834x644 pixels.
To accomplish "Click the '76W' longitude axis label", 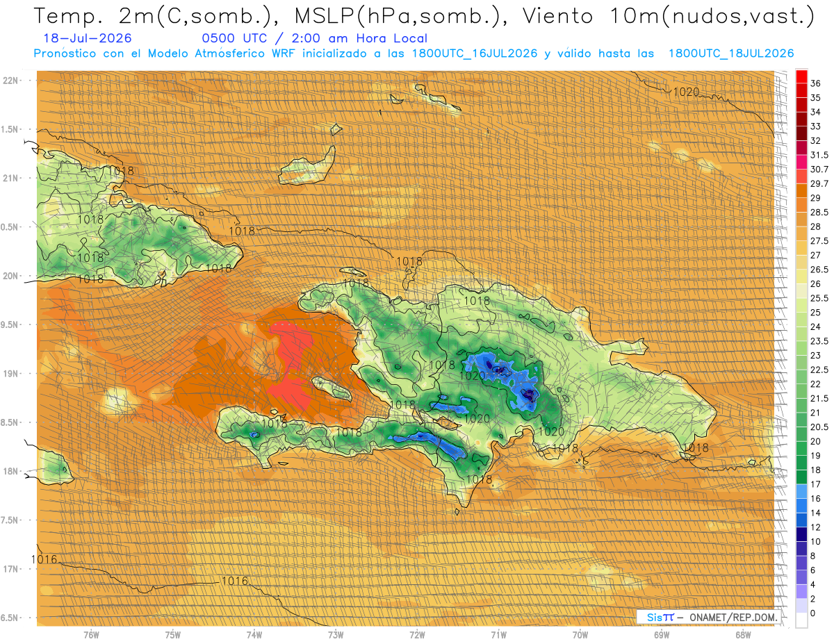I will pos(91,634).
